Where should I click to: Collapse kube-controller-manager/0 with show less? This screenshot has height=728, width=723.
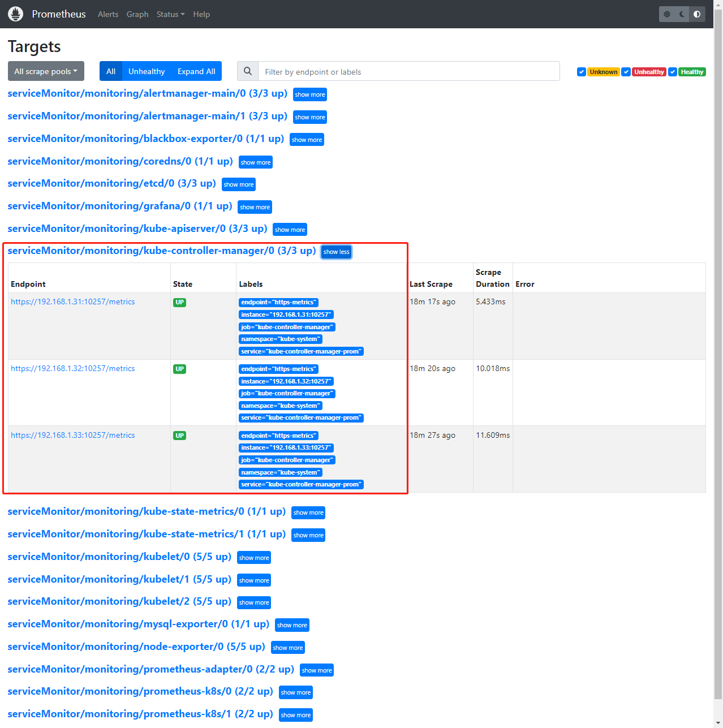click(337, 252)
